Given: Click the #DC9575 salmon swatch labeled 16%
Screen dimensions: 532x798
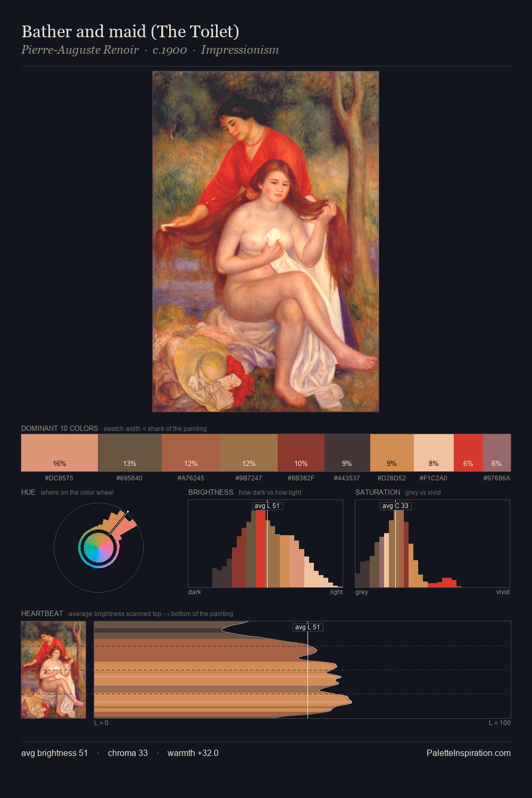Looking at the screenshot, I should click(60, 453).
